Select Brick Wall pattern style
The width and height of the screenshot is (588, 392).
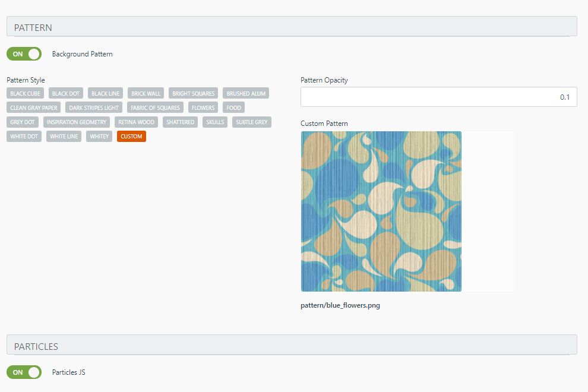click(x=146, y=93)
